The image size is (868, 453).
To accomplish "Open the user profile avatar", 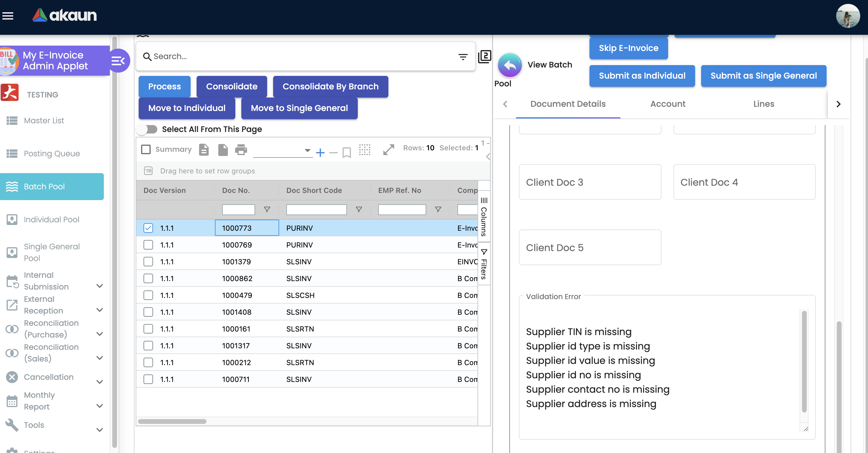I will tap(848, 16).
